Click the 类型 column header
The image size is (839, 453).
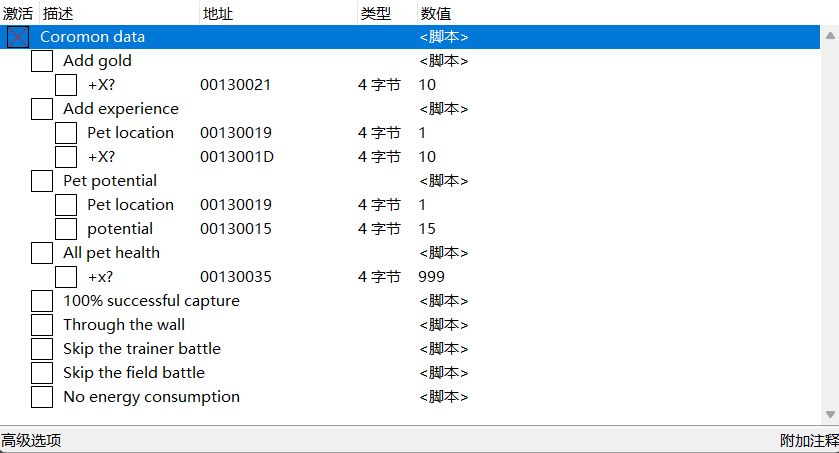(376, 13)
